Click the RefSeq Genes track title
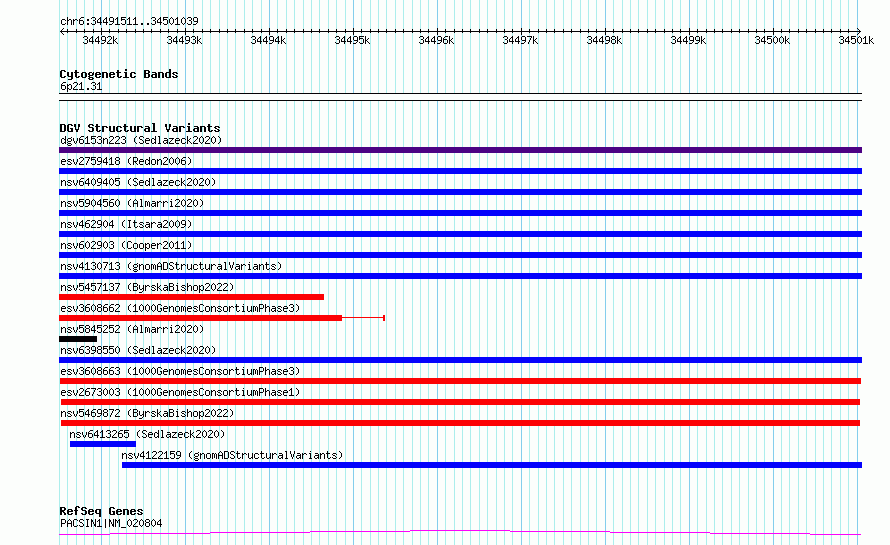 (101, 512)
